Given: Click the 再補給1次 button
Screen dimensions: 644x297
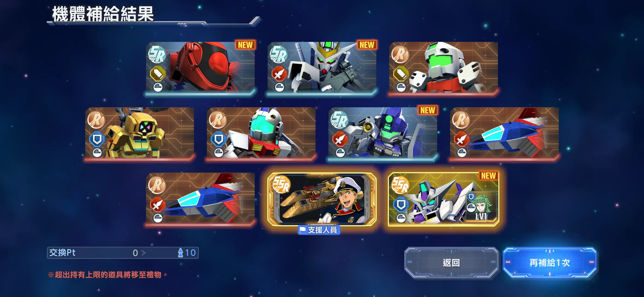Looking at the screenshot, I should coord(550,262).
